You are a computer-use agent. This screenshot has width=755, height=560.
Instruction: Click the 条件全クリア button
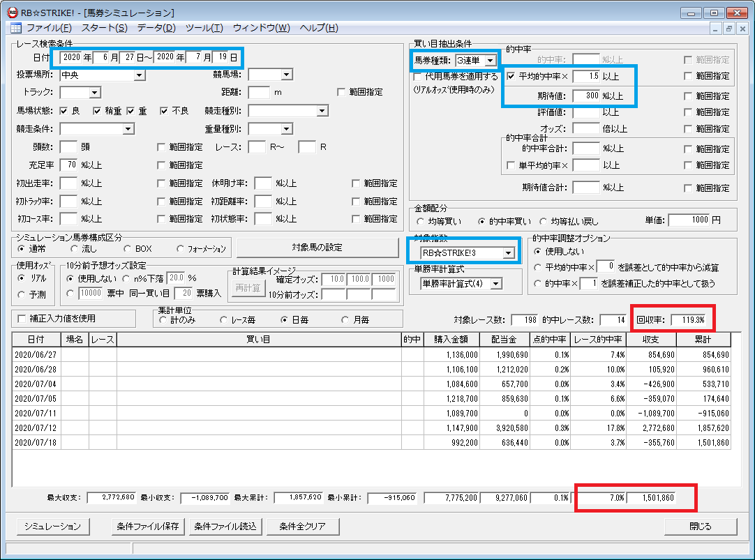(x=302, y=527)
